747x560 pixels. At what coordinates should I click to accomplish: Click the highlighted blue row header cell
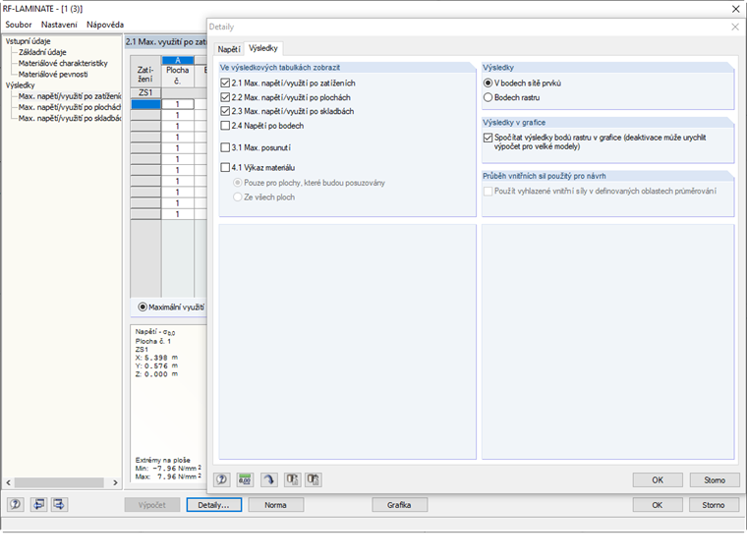pos(145,104)
